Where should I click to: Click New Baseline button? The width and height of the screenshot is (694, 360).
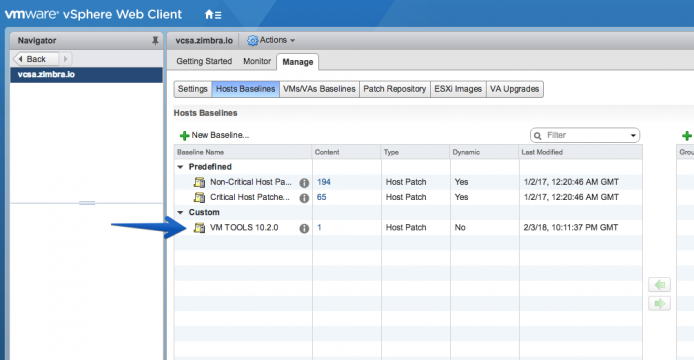tap(214, 135)
